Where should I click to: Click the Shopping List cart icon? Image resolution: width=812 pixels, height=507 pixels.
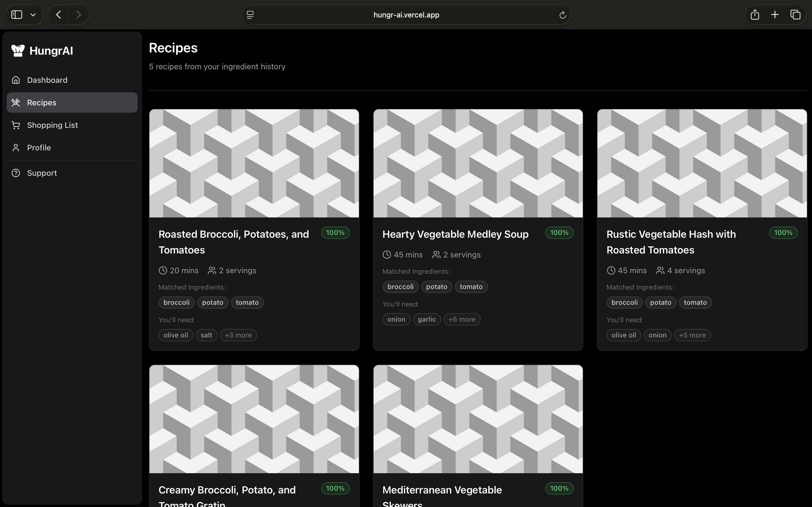pyautogui.click(x=16, y=125)
